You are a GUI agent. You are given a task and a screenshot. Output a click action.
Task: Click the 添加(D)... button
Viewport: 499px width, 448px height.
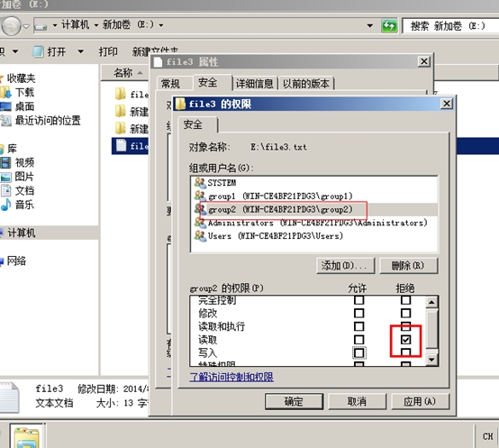pyautogui.click(x=346, y=265)
